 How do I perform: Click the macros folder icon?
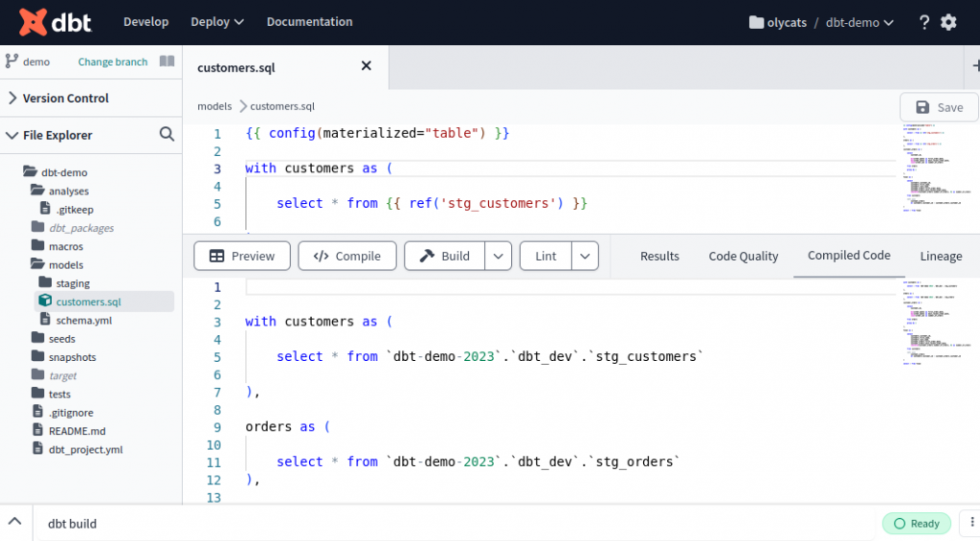pyautogui.click(x=37, y=245)
